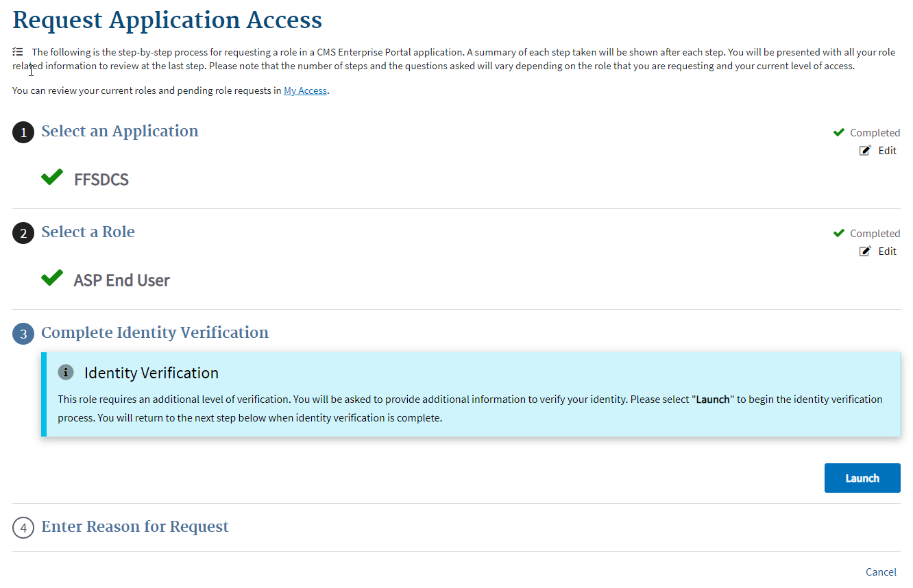Click the step 2 number circle

[x=23, y=233]
